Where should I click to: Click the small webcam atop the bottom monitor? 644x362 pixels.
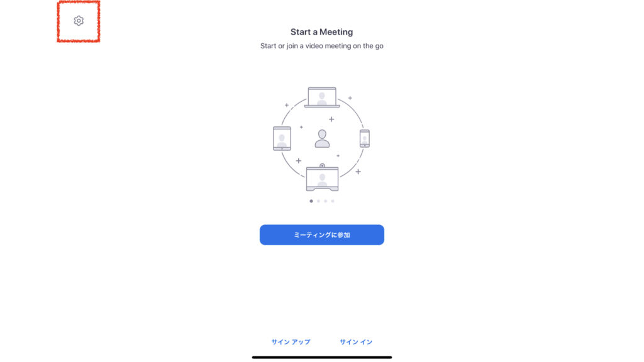click(323, 165)
